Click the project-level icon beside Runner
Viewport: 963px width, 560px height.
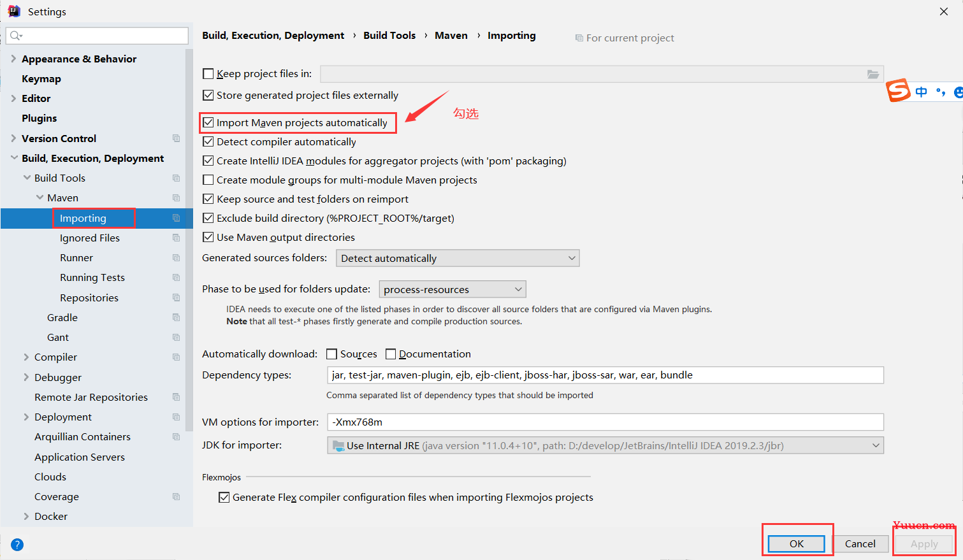click(x=177, y=257)
